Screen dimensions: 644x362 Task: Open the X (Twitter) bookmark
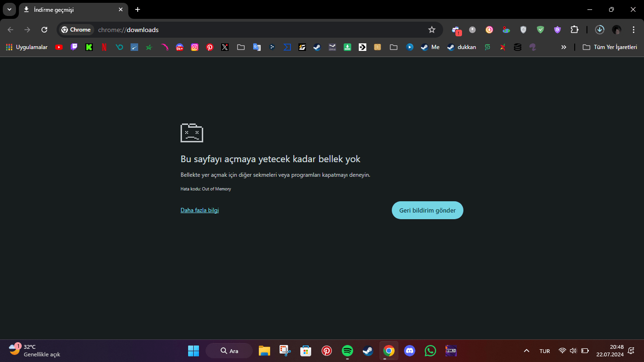click(225, 47)
